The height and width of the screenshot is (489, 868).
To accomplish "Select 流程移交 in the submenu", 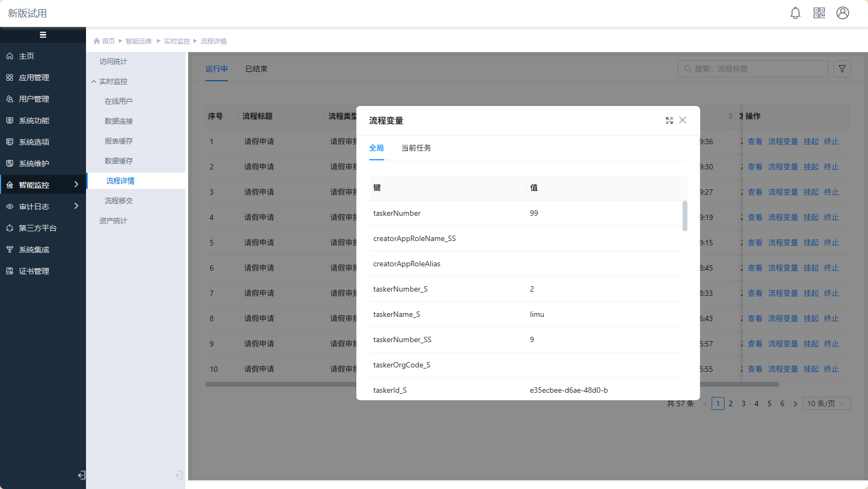I will pyautogui.click(x=119, y=201).
